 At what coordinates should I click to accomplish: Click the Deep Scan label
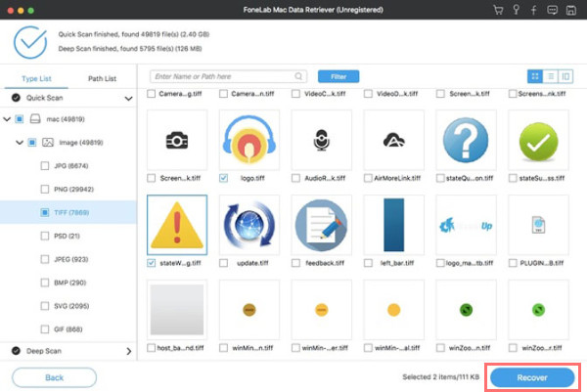click(x=44, y=351)
